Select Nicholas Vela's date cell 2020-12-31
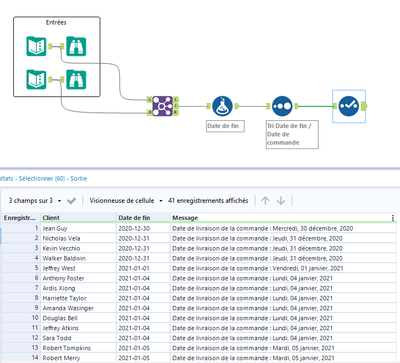The height and width of the screenshot is (363, 400). 143,238
